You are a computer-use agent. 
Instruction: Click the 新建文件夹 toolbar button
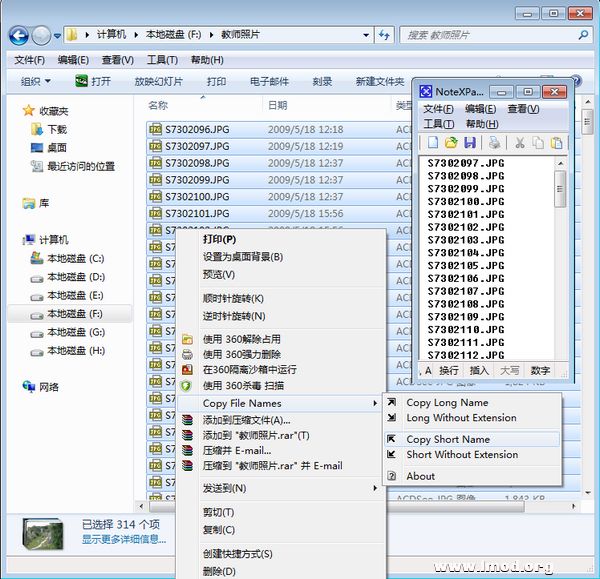(x=380, y=82)
